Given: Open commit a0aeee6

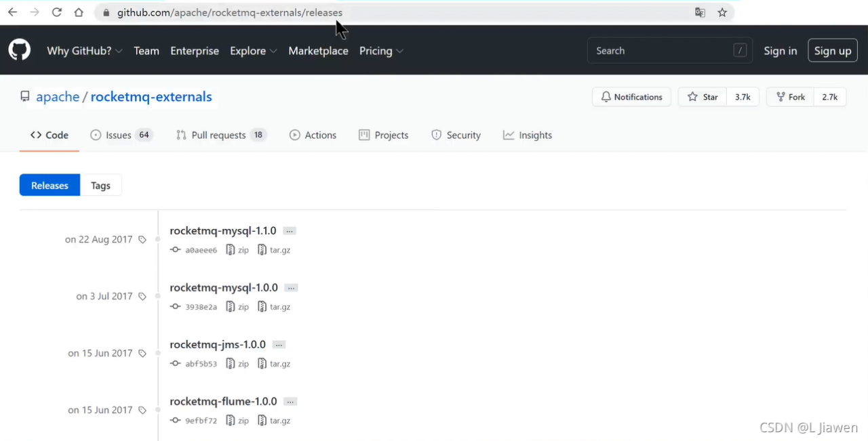Looking at the screenshot, I should [x=201, y=250].
